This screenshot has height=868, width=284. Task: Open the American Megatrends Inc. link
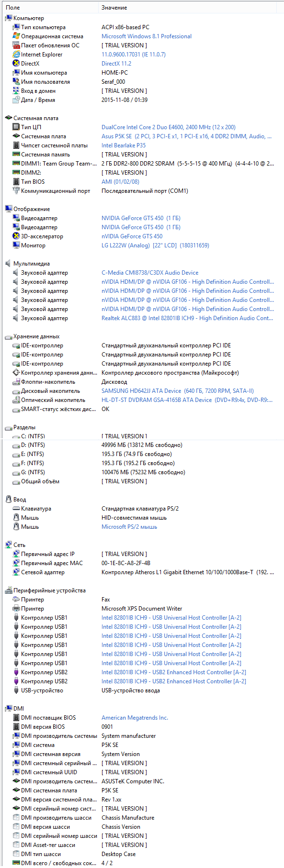tap(135, 718)
